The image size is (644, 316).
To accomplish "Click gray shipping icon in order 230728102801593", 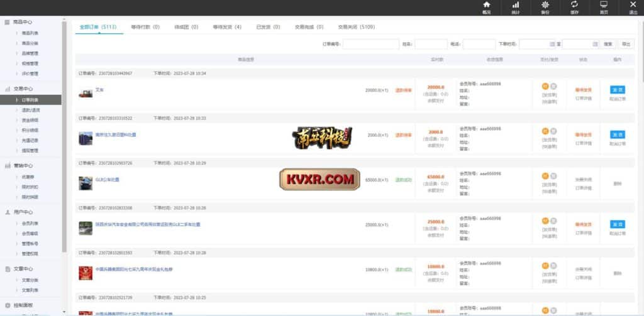I will click(x=553, y=266).
